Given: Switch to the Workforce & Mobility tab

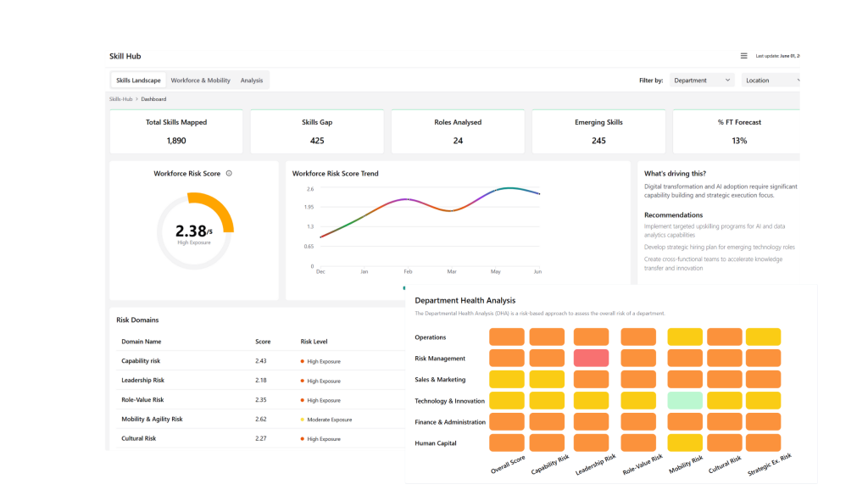Looking at the screenshot, I should tap(200, 81).
